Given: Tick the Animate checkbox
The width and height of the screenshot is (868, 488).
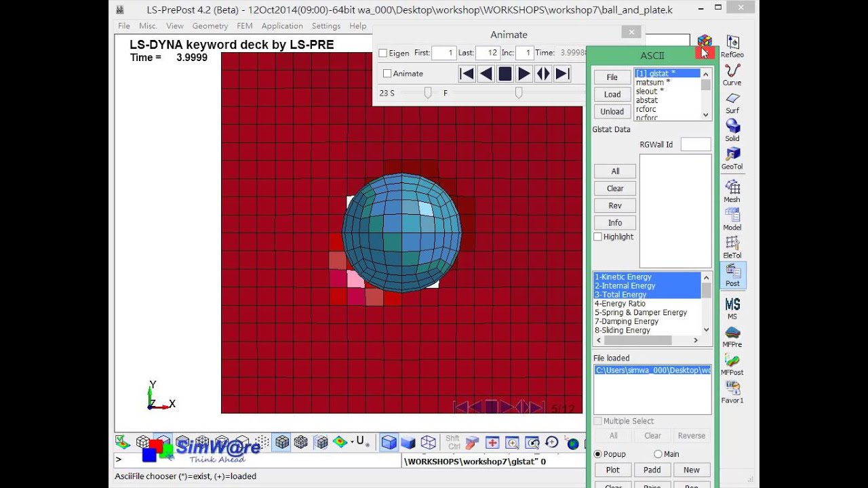Looking at the screenshot, I should [x=387, y=73].
